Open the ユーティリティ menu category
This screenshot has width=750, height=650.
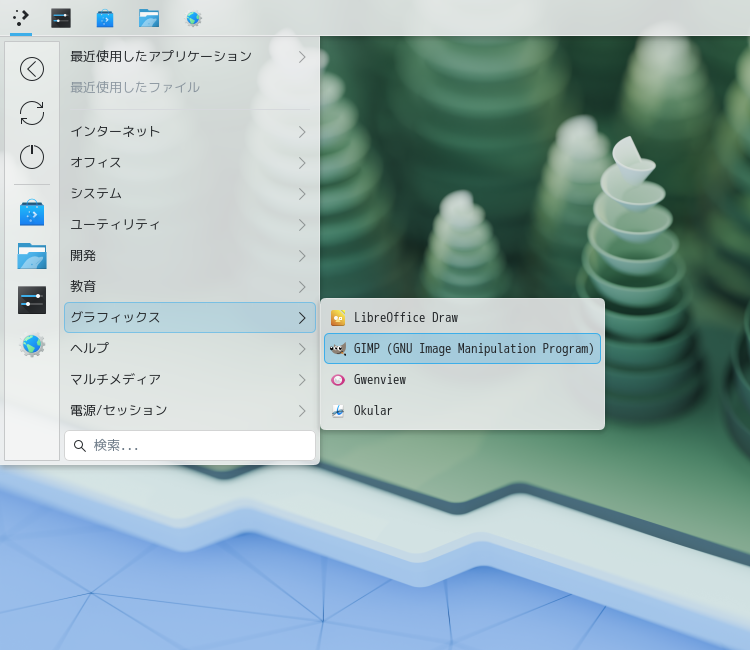(x=190, y=224)
